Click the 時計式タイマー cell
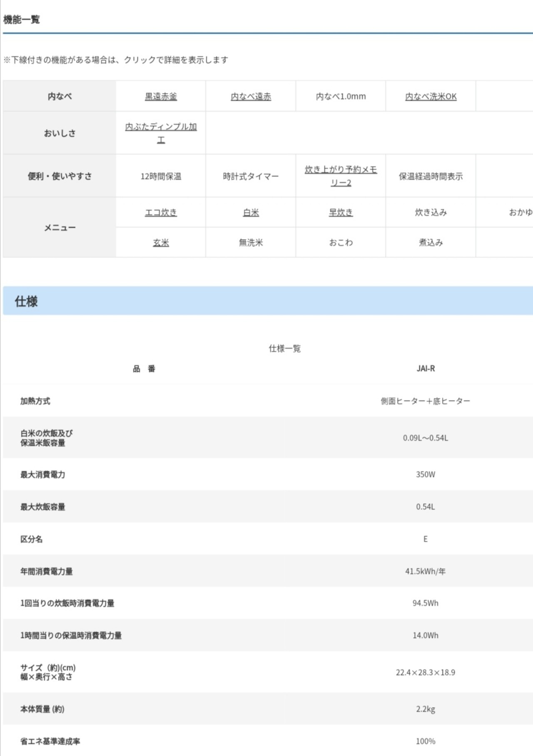Image resolution: width=533 pixels, height=756 pixels. [x=251, y=176]
